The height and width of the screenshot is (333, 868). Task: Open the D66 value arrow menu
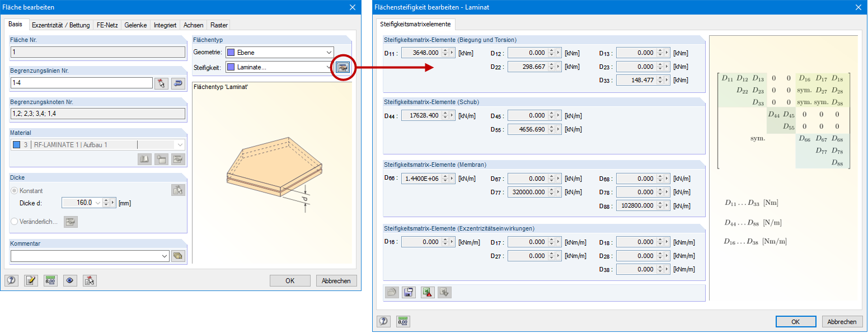pyautogui.click(x=453, y=179)
